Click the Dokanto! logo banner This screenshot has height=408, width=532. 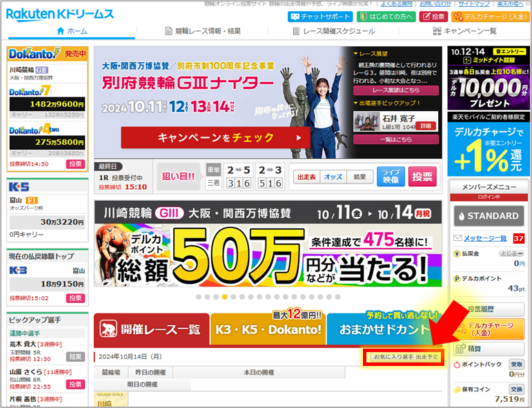[x=35, y=54]
